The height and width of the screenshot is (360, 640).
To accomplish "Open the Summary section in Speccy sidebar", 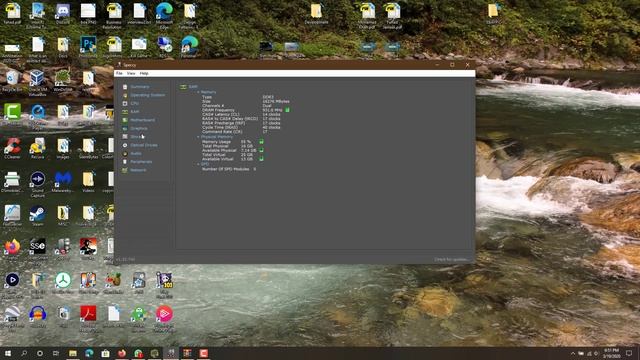I will 140,87.
